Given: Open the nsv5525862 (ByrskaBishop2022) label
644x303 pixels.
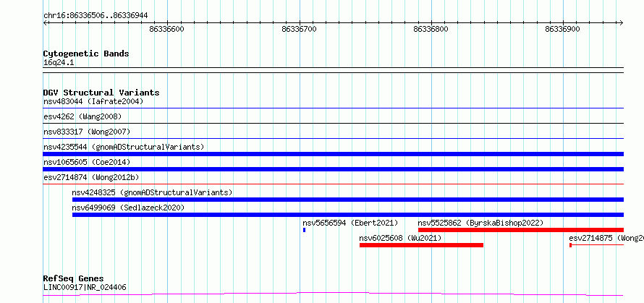Looking at the screenshot, I should pos(480,223).
